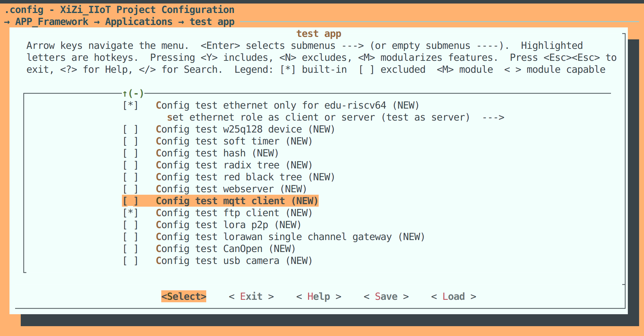Click the Save button
The image size is (644, 336).
pos(386,297)
